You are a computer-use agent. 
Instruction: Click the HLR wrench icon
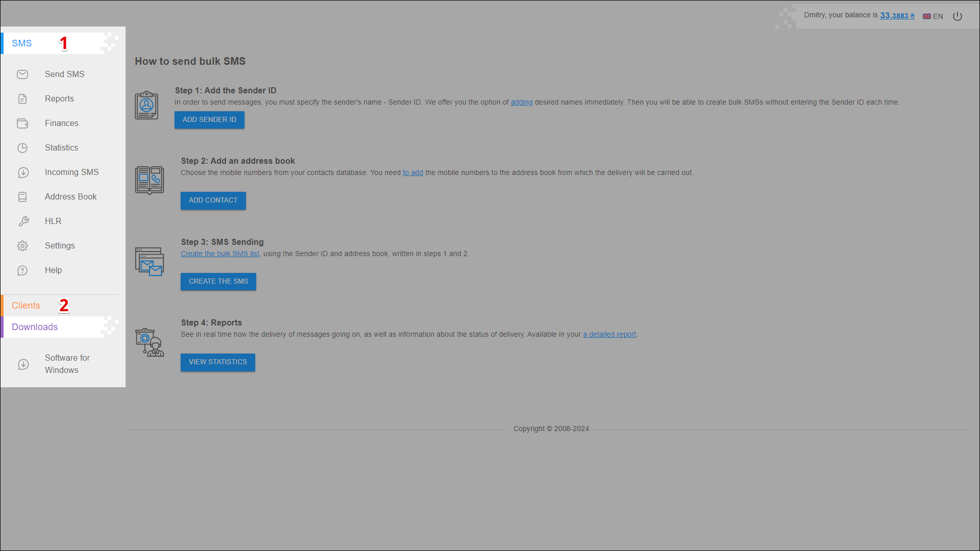(x=23, y=221)
